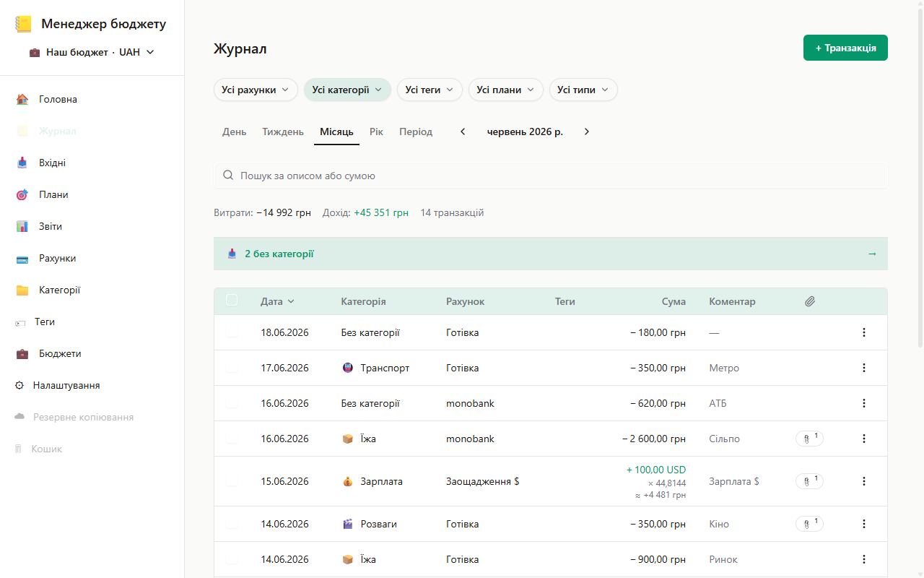Open attachment badge on Зарплата $ row
924x578 pixels.
[809, 481]
